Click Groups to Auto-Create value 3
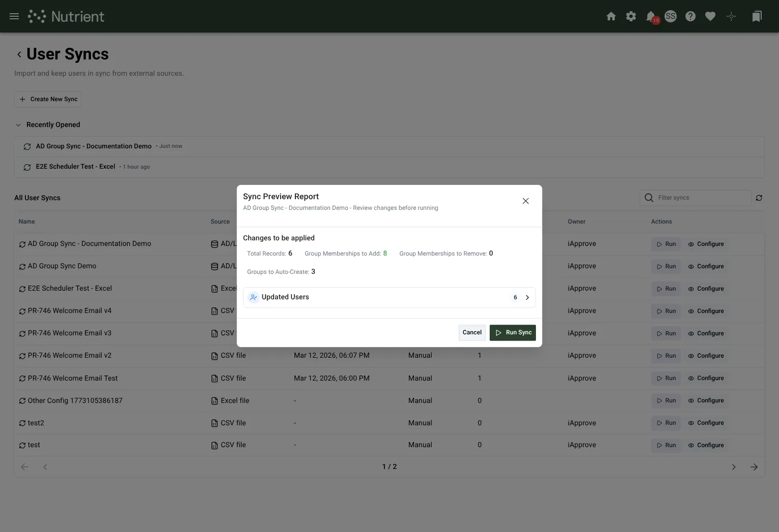This screenshot has width=779, height=532. click(313, 272)
